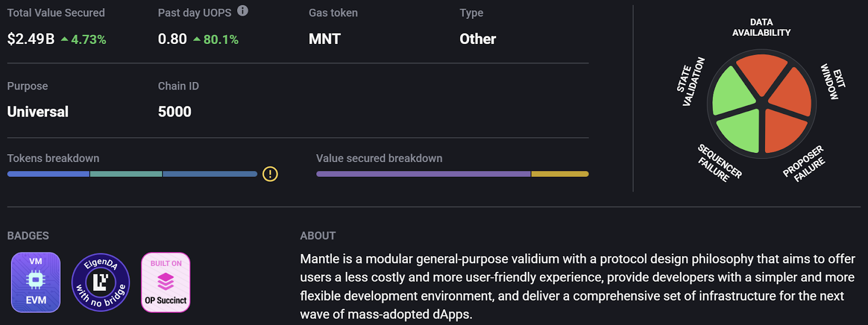This screenshot has height=325, width=868.
Task: Click the Built on OP Succinct badge
Action: (165, 282)
